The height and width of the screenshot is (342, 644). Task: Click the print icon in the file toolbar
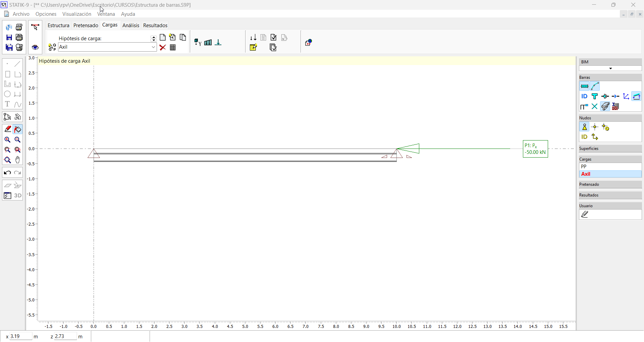tap(19, 27)
